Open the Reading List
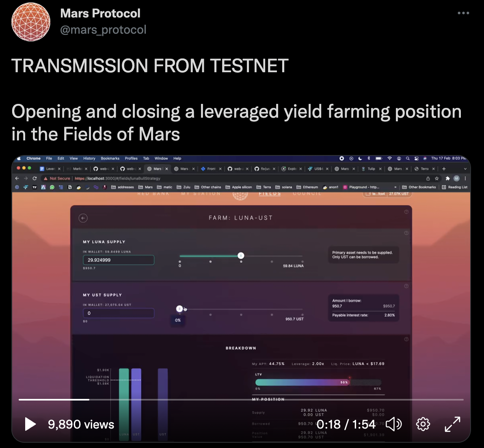This screenshot has width=484, height=448. point(455,187)
